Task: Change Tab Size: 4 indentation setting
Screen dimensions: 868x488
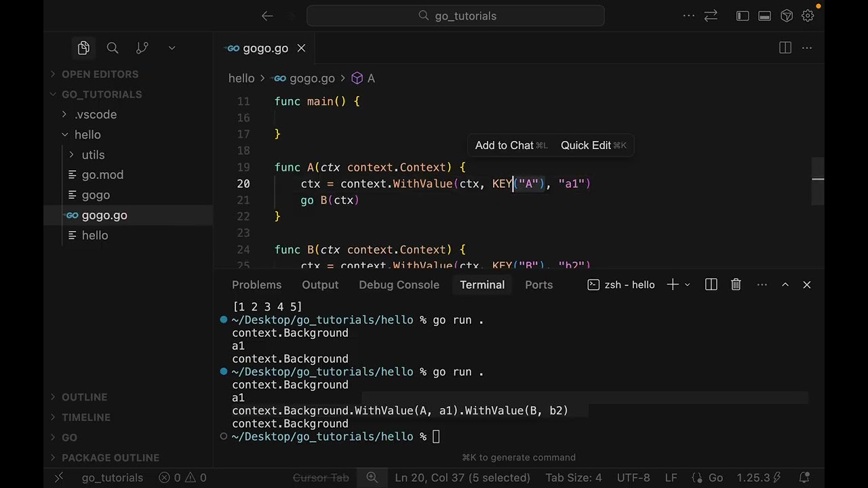Action: 574,478
